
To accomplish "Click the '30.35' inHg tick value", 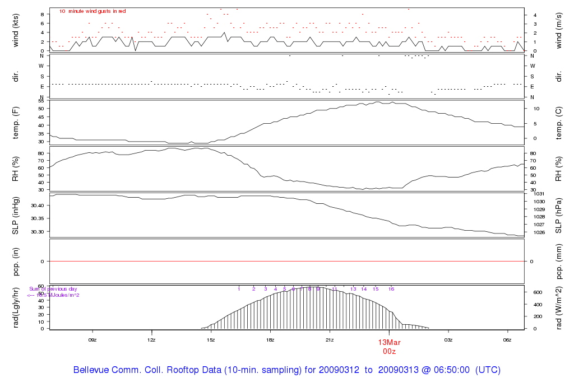I will pos(38,218).
